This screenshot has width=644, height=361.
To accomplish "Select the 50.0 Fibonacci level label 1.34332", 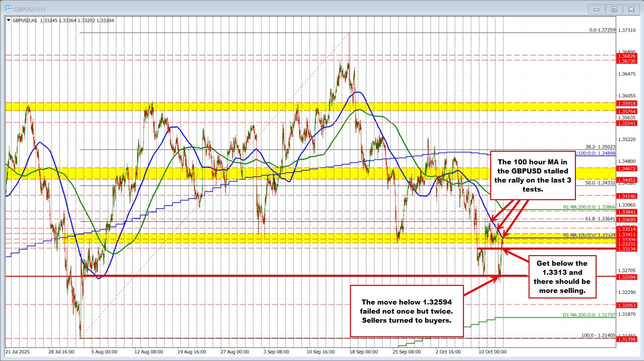I will (x=600, y=183).
